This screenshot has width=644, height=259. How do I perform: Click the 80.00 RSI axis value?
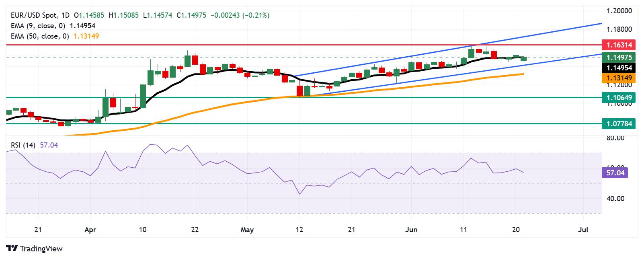pos(615,138)
